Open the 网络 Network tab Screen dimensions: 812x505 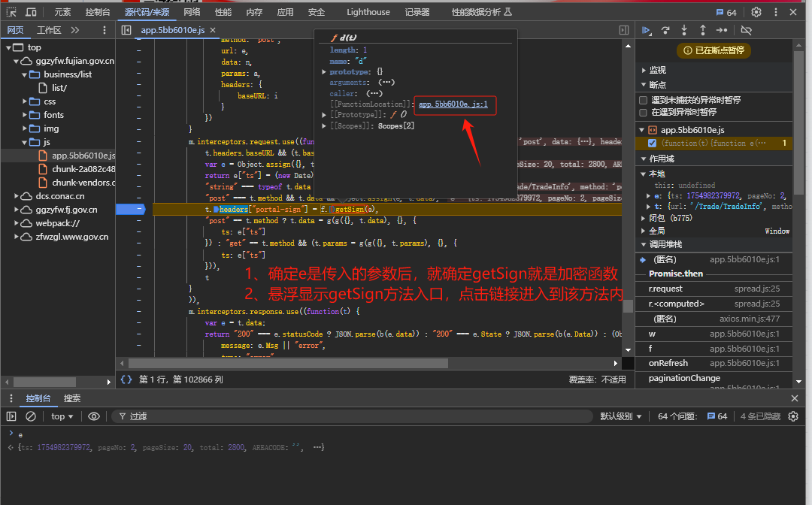point(192,12)
